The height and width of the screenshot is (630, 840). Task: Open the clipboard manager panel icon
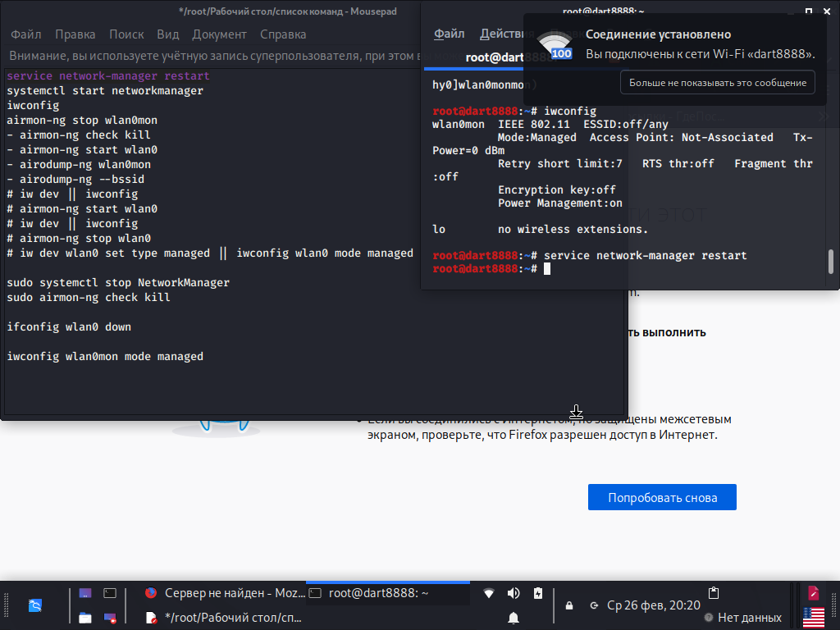pos(714,593)
